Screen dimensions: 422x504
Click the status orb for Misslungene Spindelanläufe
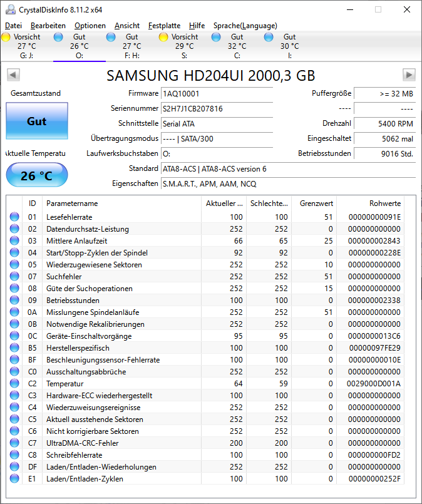[14, 312]
